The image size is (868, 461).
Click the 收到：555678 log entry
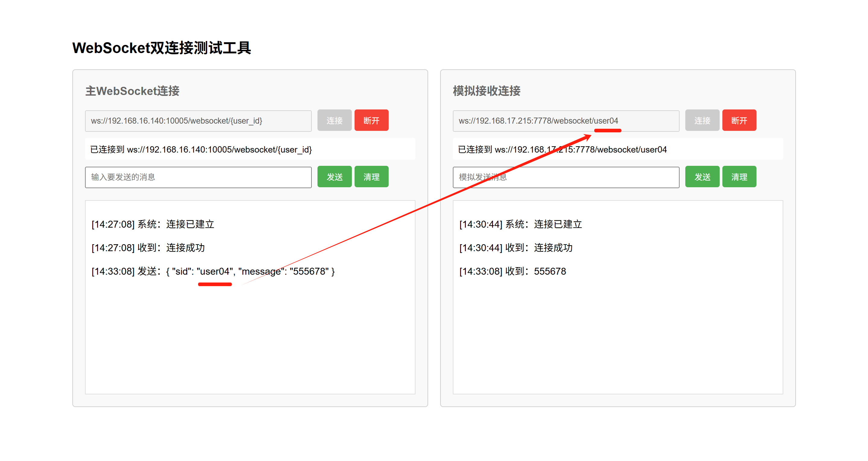tap(513, 271)
